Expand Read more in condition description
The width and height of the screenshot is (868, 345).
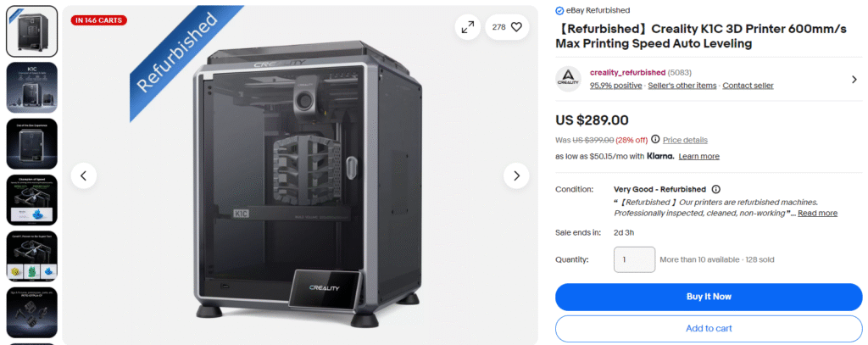pos(818,214)
